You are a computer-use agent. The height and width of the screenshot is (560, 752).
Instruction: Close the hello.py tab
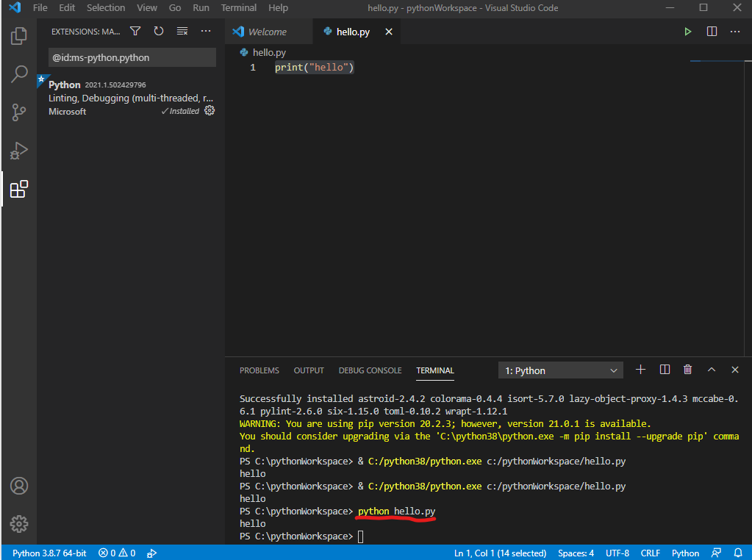pos(389,32)
